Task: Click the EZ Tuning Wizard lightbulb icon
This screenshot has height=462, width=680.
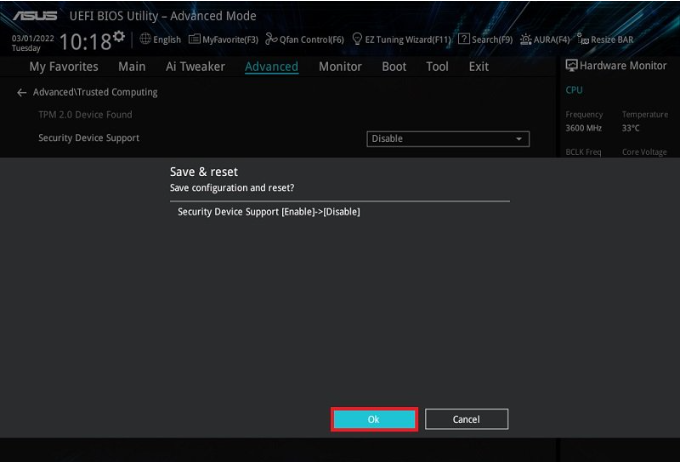Action: click(357, 39)
